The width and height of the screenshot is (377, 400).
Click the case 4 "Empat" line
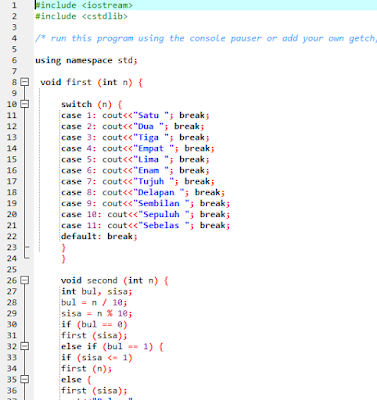tap(138, 148)
